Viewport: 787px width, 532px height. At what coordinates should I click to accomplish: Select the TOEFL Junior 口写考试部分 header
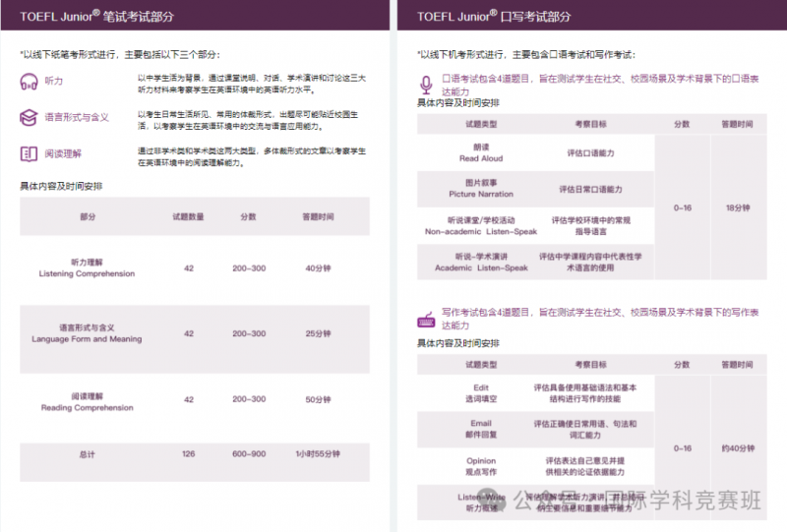point(495,17)
